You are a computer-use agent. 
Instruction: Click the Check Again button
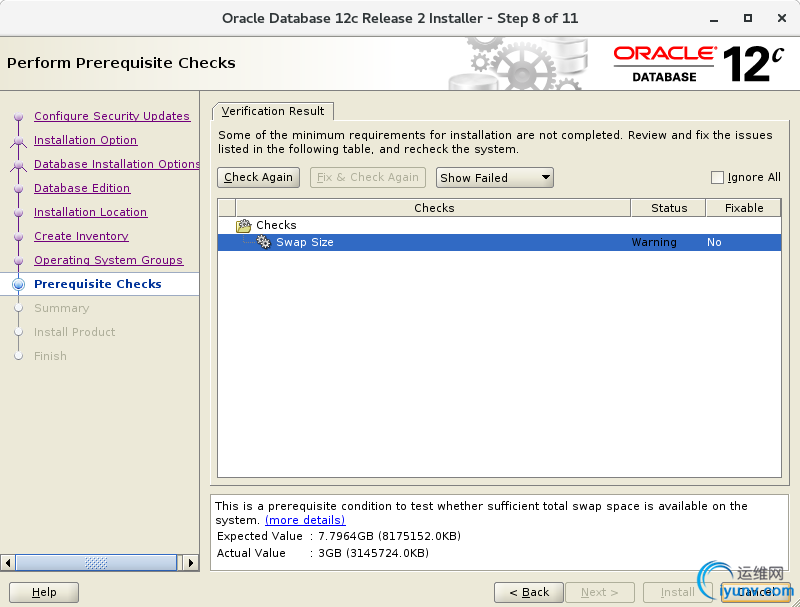pyautogui.click(x=258, y=177)
